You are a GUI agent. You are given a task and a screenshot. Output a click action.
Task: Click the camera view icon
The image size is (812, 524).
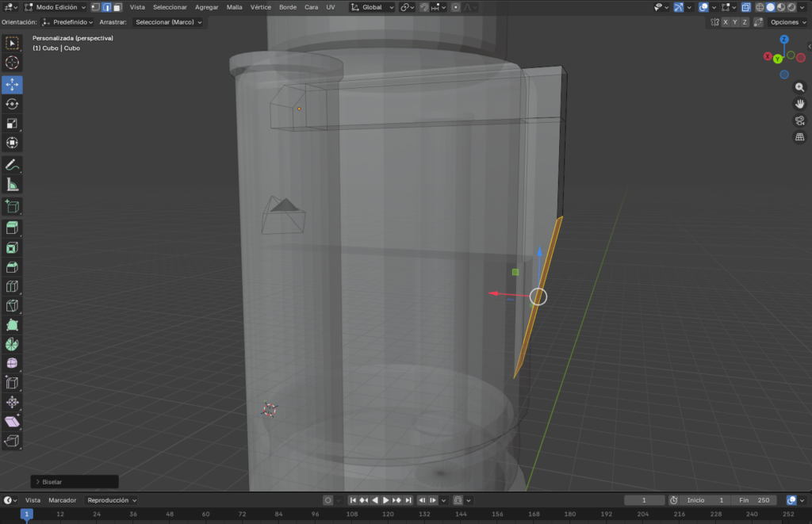click(x=799, y=120)
